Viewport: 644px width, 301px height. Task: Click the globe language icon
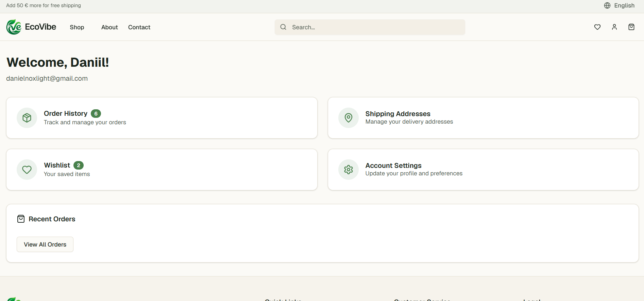tap(607, 5)
